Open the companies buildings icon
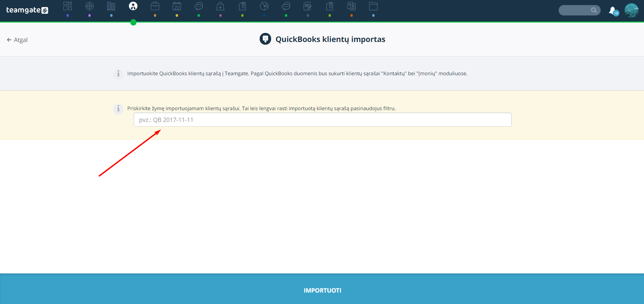This screenshot has width=644, height=304. tap(111, 6)
